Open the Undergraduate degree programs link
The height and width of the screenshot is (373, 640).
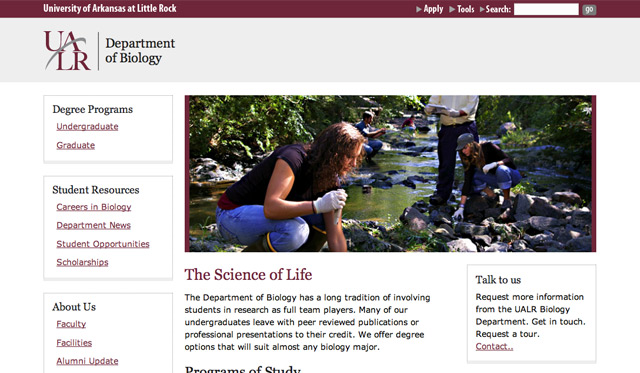coord(87,127)
